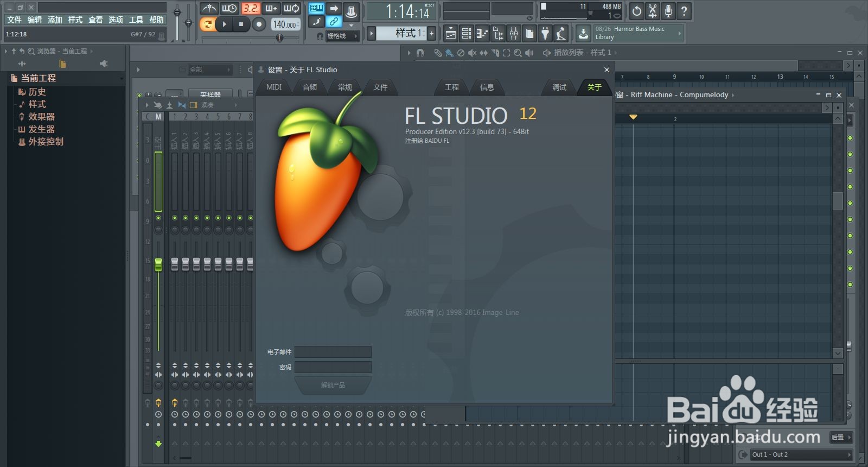Switch to the 常规 settings tab
Viewport: 868px width, 467px height.
coord(345,87)
